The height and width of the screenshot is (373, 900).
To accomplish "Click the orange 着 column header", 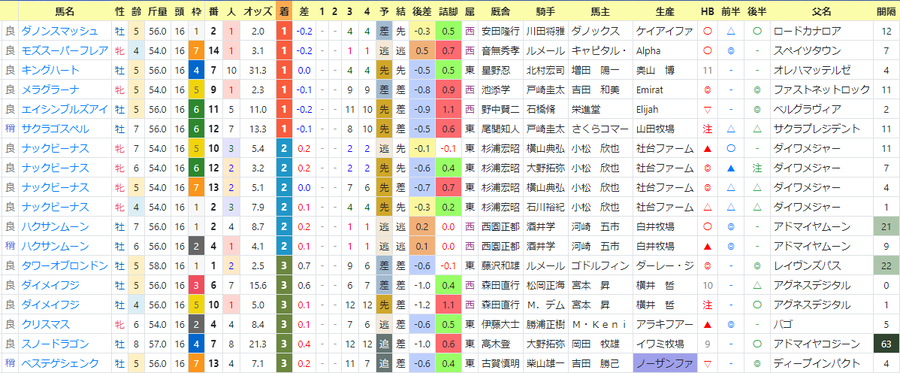I will coord(284,11).
